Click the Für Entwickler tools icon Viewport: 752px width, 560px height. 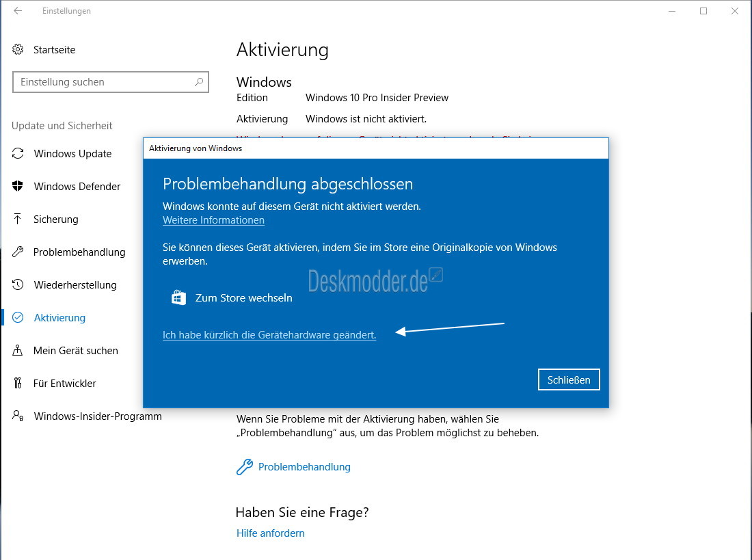tap(18, 384)
